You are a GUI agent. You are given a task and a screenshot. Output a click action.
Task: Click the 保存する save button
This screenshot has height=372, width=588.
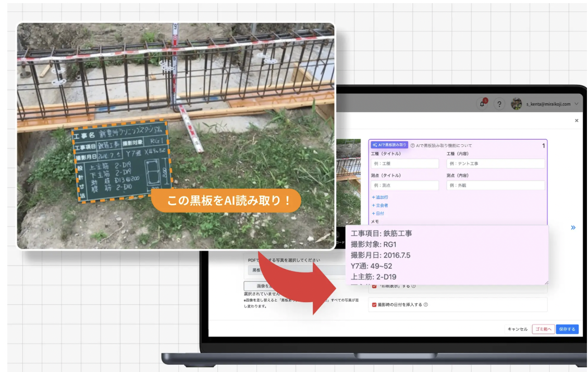click(567, 329)
